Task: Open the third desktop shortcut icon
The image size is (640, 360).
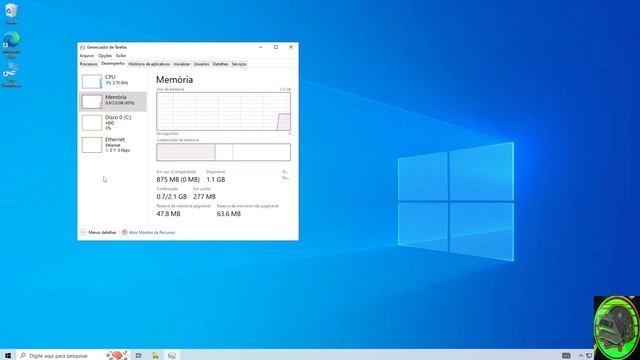Action: 11,75
